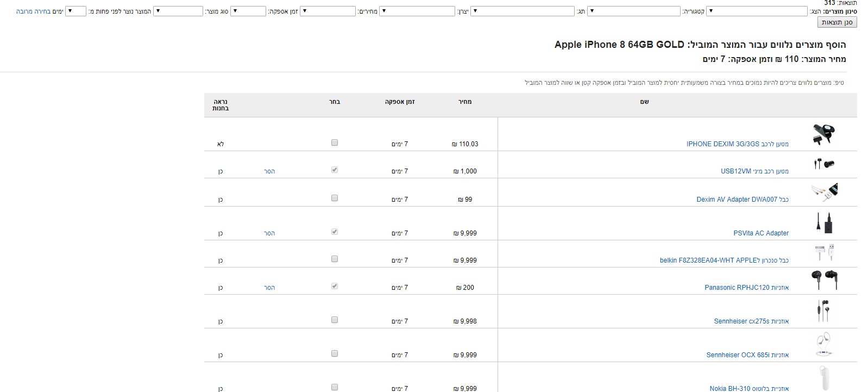Click the Panasonic RPHJC120 earphones thumbnail
Viewport: 868px width, 392px height.
[823, 280]
